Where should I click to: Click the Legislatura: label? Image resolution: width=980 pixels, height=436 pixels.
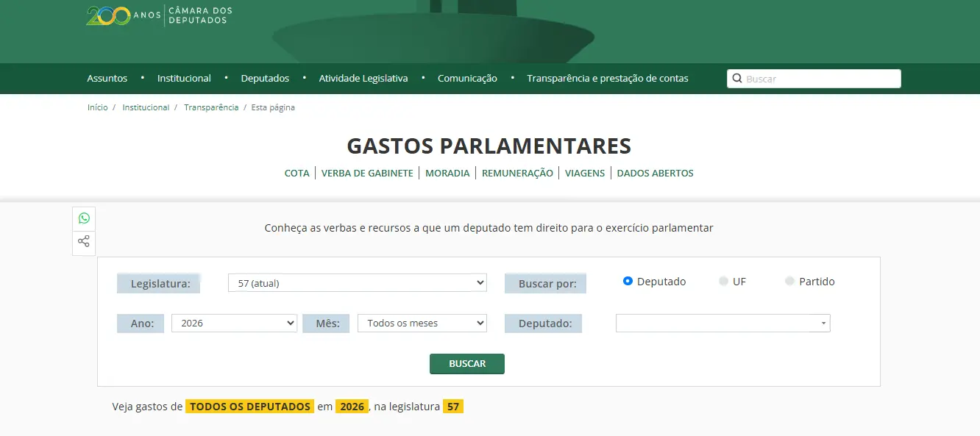coord(160,283)
